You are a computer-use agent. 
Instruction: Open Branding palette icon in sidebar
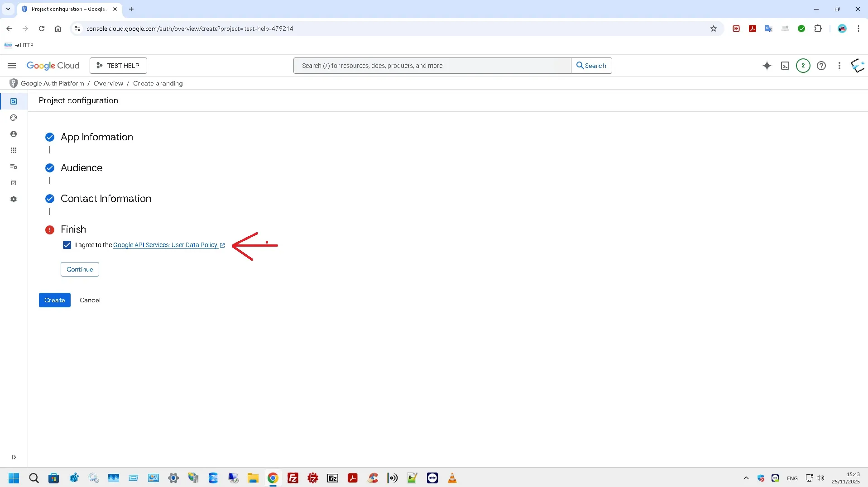(x=14, y=118)
